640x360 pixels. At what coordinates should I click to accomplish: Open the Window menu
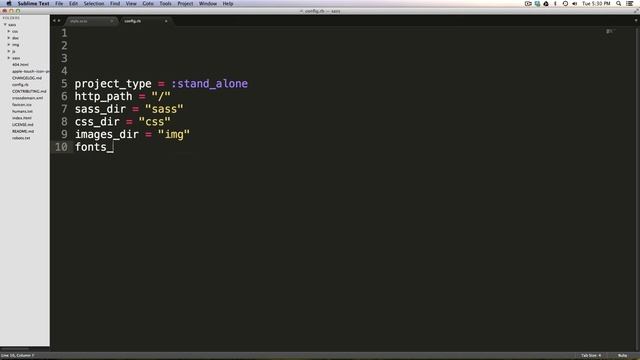pos(208,3)
